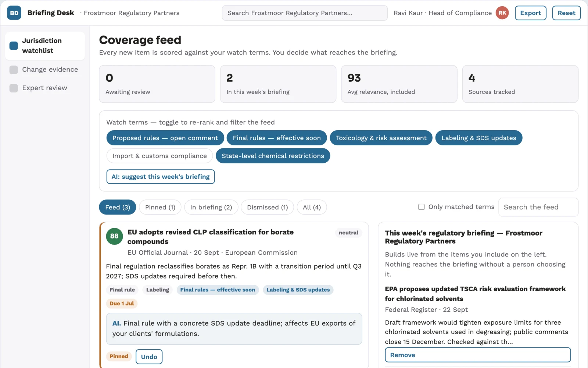Focus the Search Frostmoor Regulatory Partners field

tap(305, 13)
